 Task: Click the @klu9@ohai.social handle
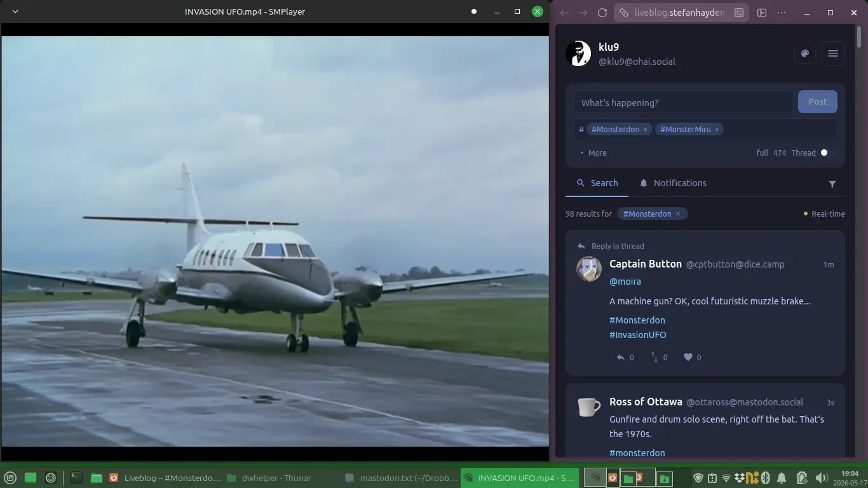click(x=637, y=62)
